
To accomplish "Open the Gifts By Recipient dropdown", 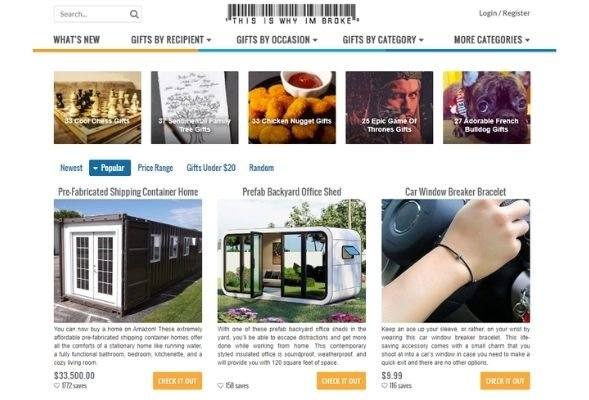I will click(171, 40).
